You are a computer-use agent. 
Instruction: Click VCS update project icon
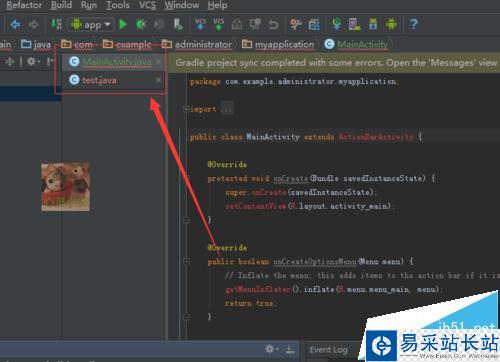pyautogui.click(x=200, y=24)
